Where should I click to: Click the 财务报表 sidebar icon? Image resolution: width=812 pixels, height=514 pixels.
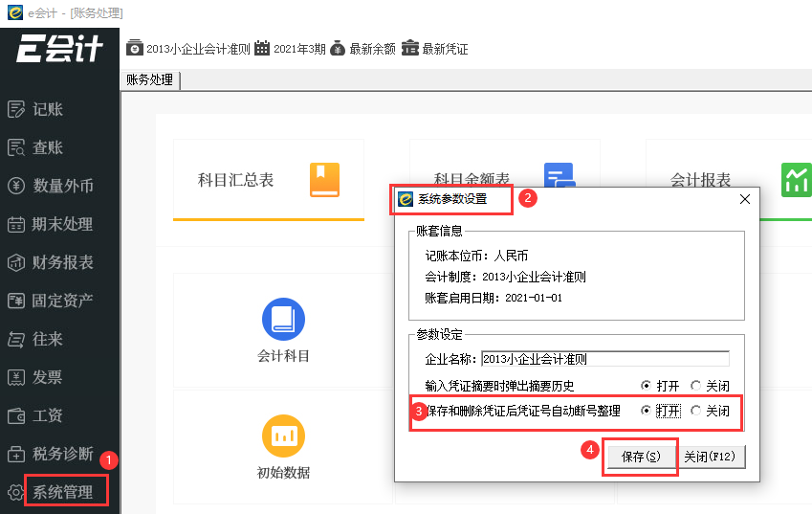click(16, 262)
